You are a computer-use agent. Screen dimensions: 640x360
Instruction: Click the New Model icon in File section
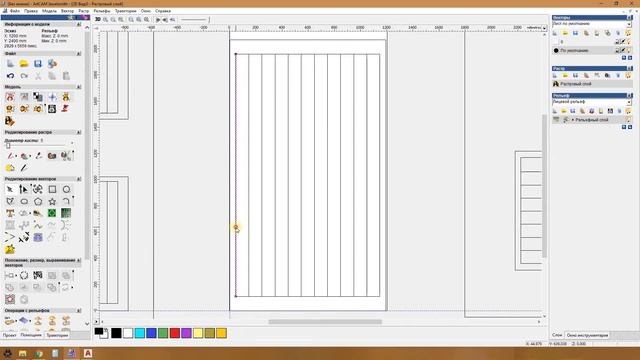point(10,64)
